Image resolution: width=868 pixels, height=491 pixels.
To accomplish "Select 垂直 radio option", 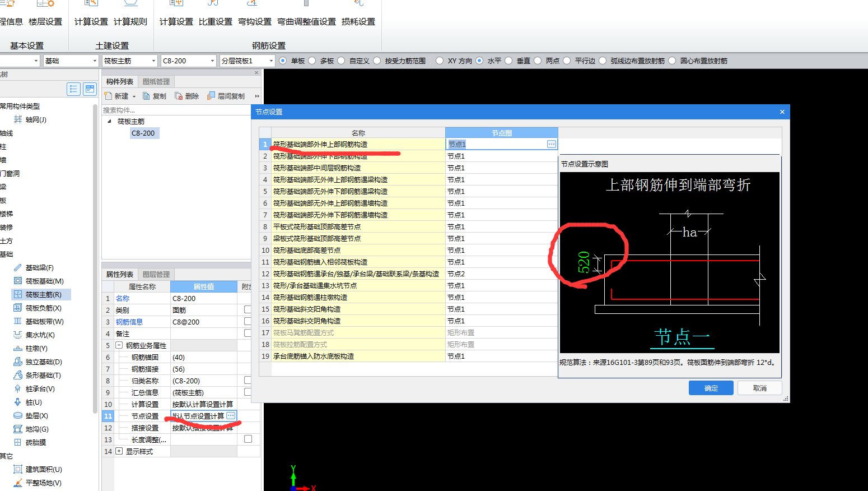I will [508, 61].
